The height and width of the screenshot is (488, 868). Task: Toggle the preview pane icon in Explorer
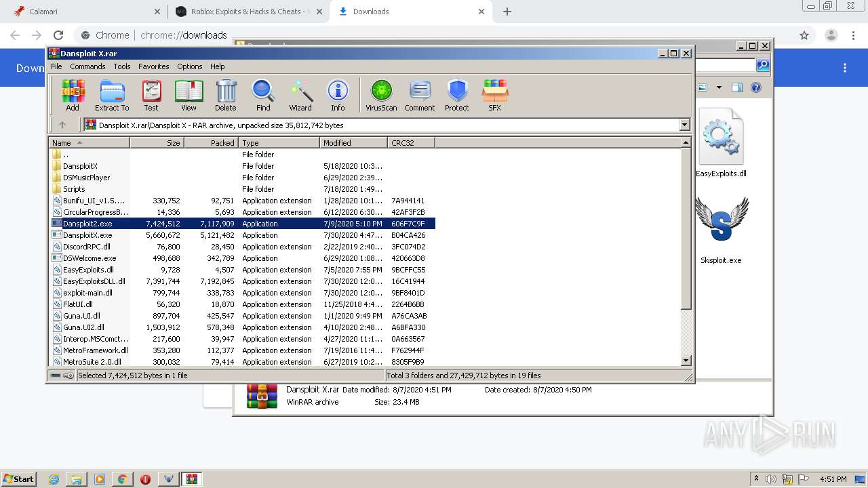(x=737, y=87)
